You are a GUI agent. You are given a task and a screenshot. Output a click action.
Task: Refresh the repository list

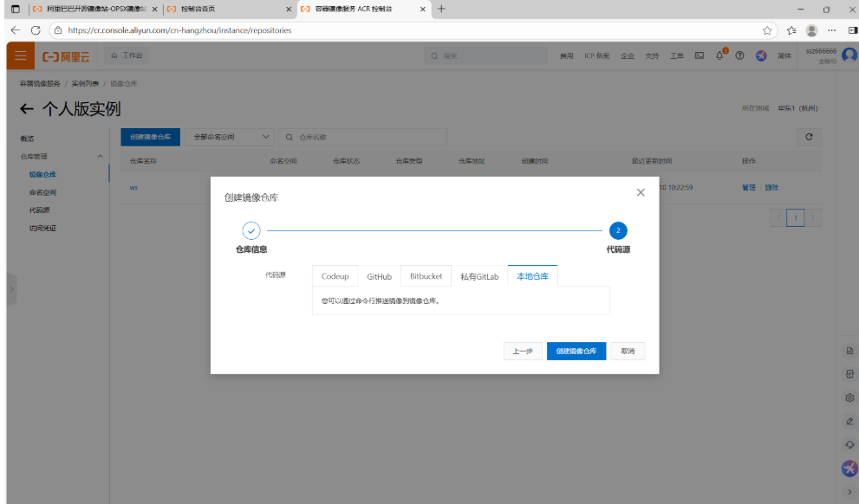pyautogui.click(x=809, y=137)
